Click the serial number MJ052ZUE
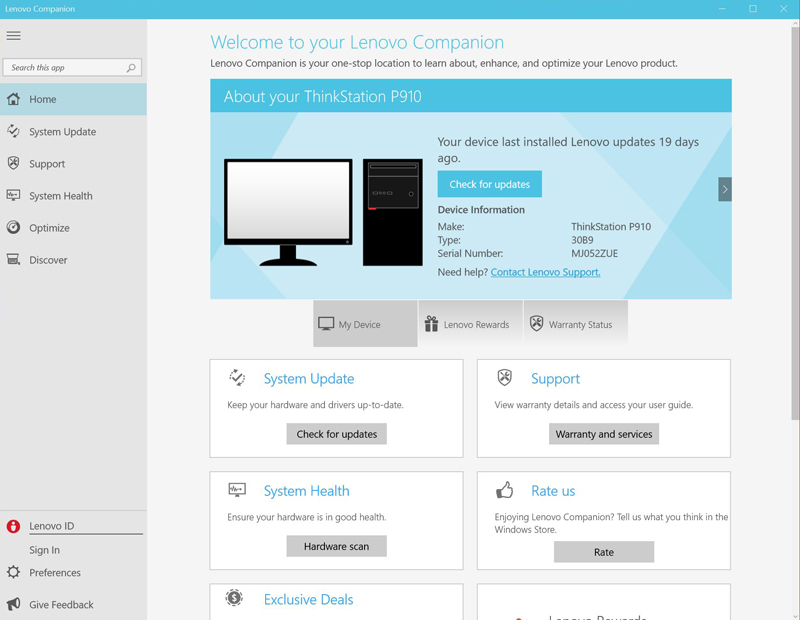Screen dimensions: 800x620 594,254
